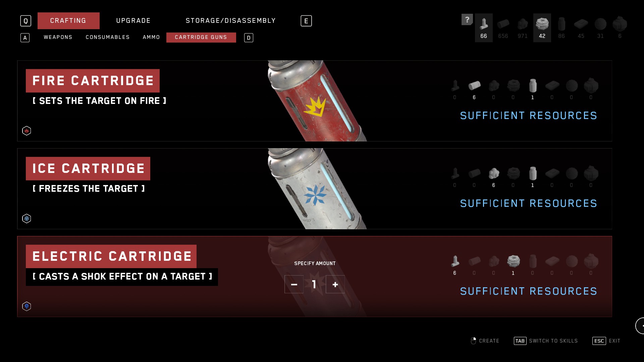This screenshot has width=644, height=362.
Task: Switch to the WEAPONS tab
Action: pyautogui.click(x=58, y=37)
